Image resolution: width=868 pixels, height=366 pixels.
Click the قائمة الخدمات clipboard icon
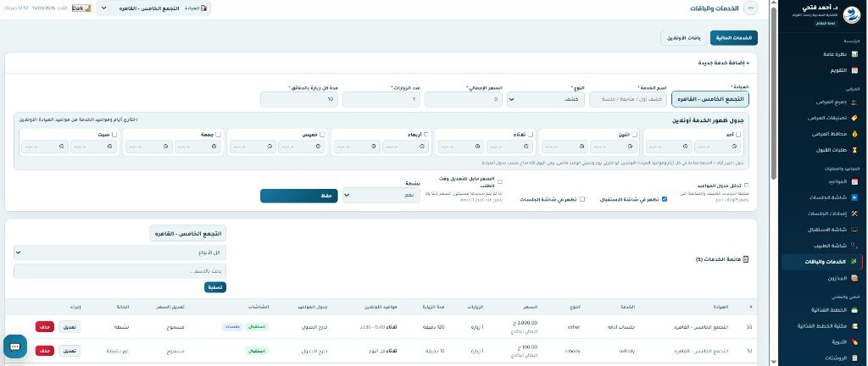(x=746, y=259)
